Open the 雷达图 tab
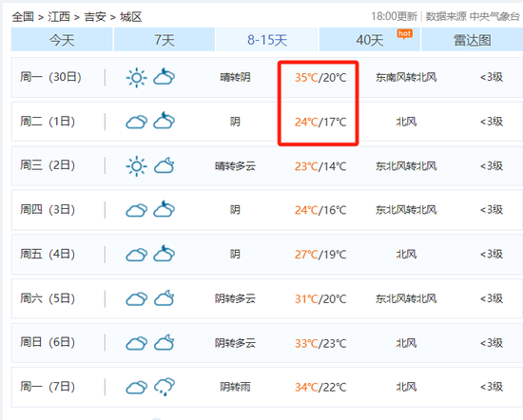The height and width of the screenshot is (420, 523). (x=472, y=40)
